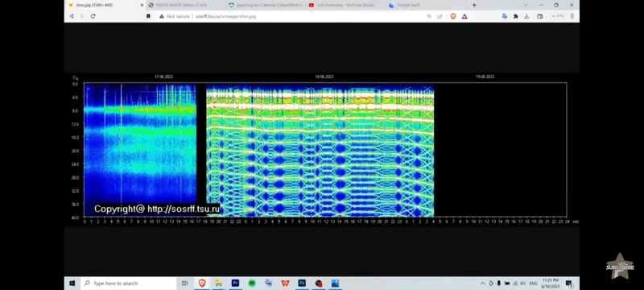This screenshot has height=290, width=644.
Task: Zoom the page with the magnifier icon
Action: point(429,16)
